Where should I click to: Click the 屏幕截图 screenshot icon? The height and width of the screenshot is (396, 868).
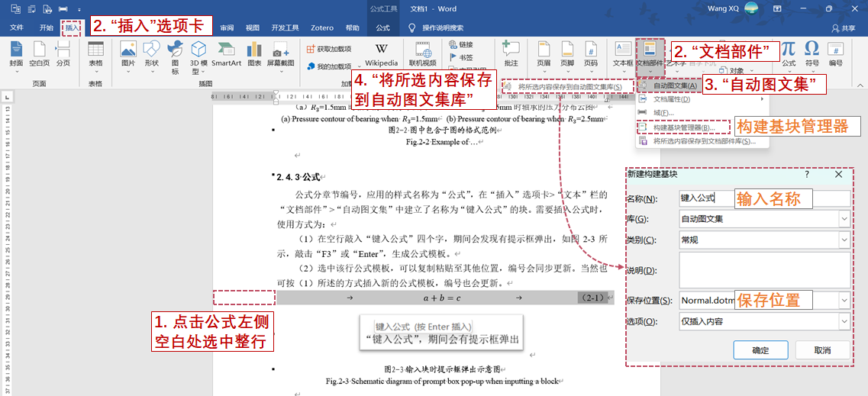pyautogui.click(x=280, y=53)
